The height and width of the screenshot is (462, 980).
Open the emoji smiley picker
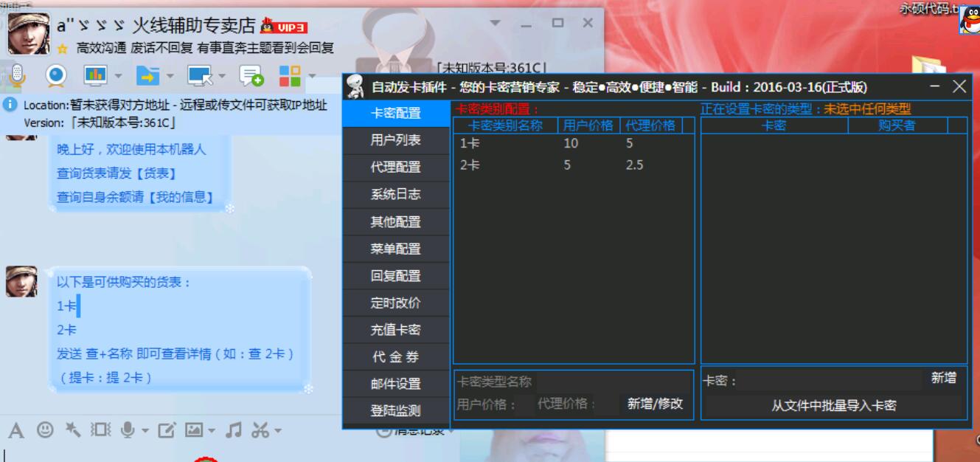click(x=45, y=430)
